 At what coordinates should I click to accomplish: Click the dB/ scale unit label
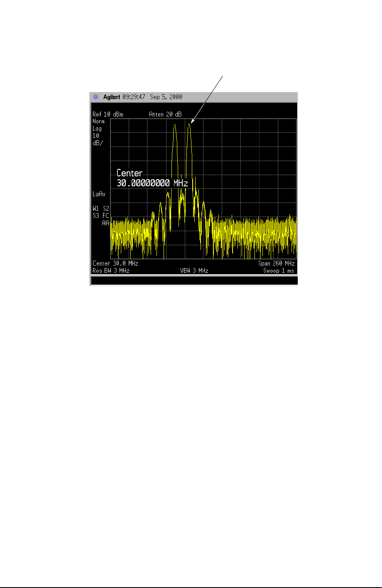[97, 143]
